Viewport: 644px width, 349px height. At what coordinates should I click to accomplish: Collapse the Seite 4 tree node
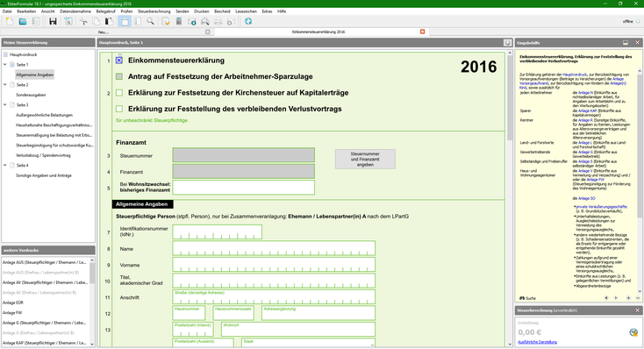(5, 165)
